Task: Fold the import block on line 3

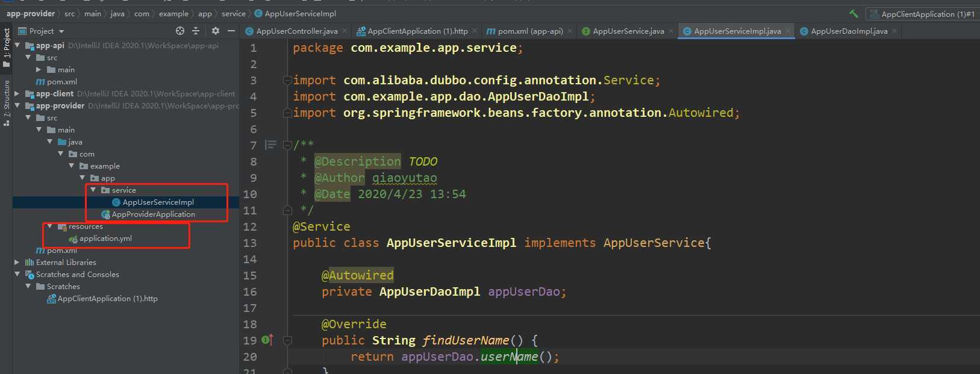Action: tap(287, 80)
